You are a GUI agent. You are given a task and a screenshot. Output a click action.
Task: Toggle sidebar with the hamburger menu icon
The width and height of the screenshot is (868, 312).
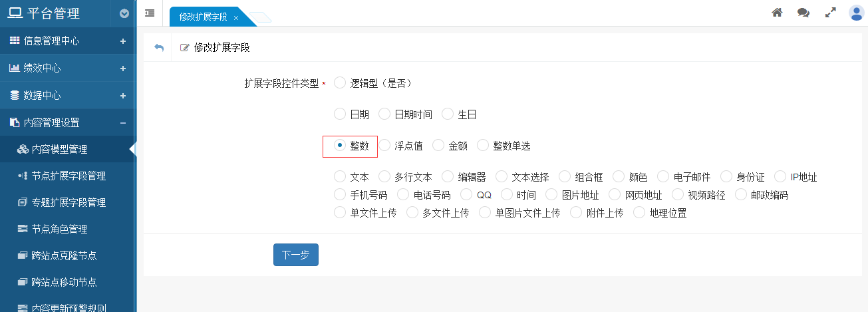(150, 13)
